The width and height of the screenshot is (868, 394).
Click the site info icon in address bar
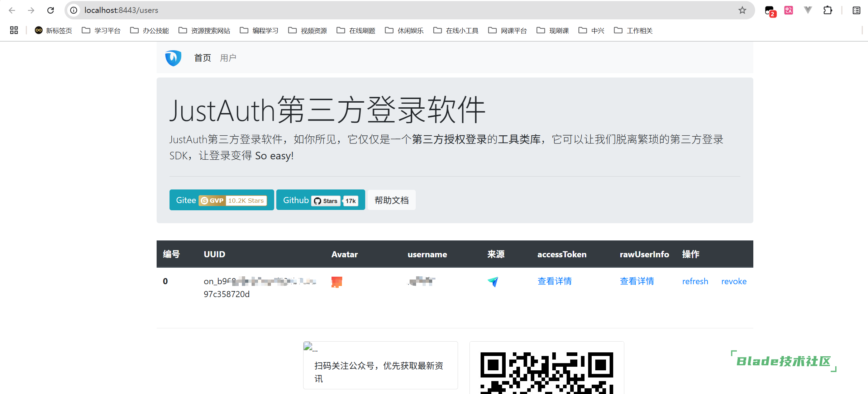73,10
